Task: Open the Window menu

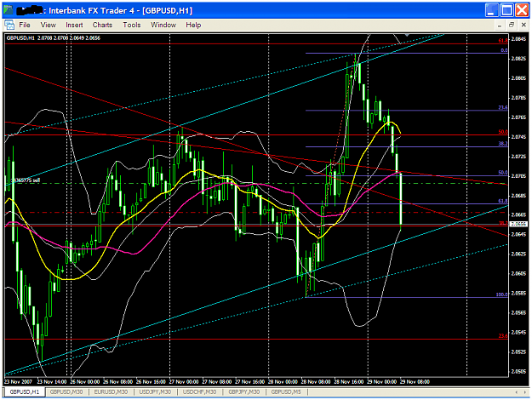Action: pyautogui.click(x=163, y=25)
